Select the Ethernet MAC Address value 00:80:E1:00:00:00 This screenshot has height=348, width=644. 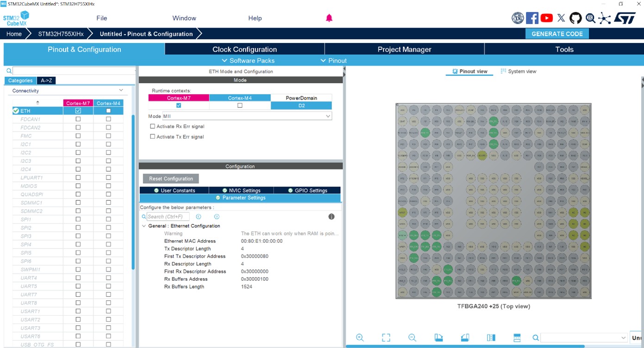(262, 241)
